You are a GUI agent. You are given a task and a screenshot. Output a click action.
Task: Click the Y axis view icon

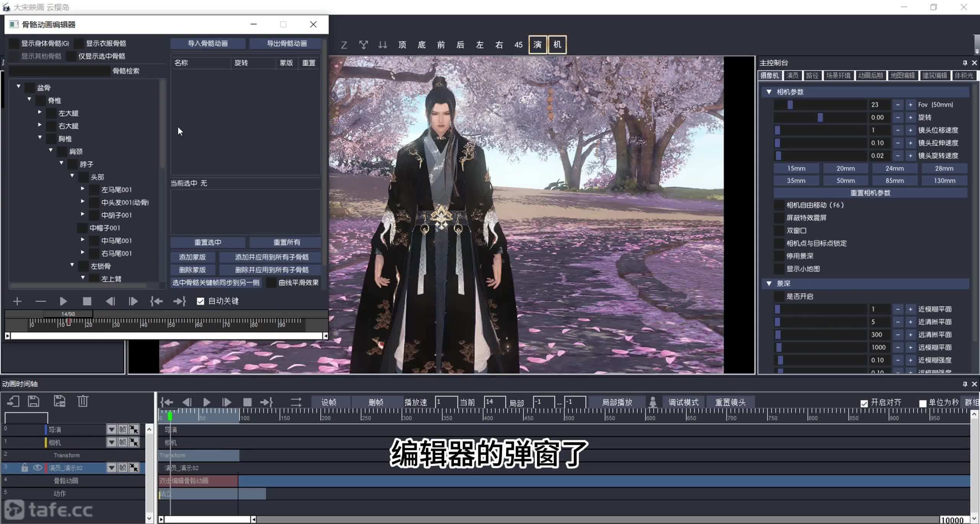click(363, 45)
